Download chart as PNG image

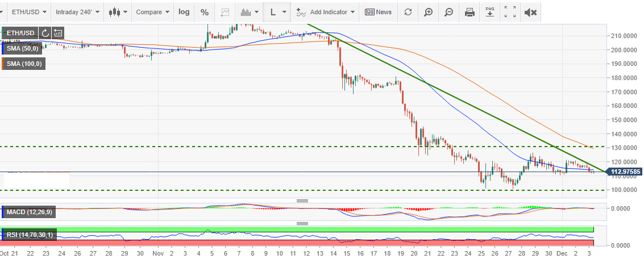(x=490, y=12)
